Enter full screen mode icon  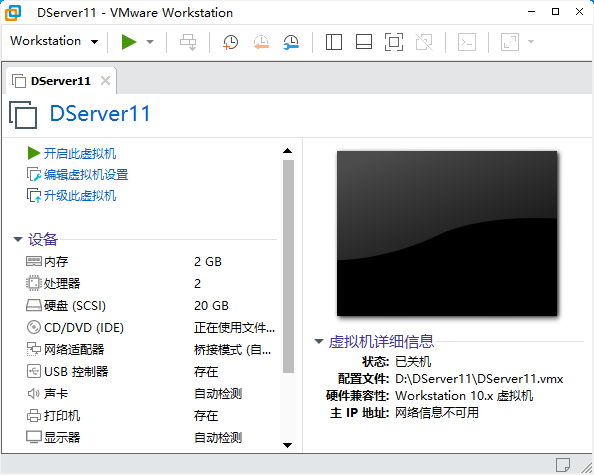(394, 42)
